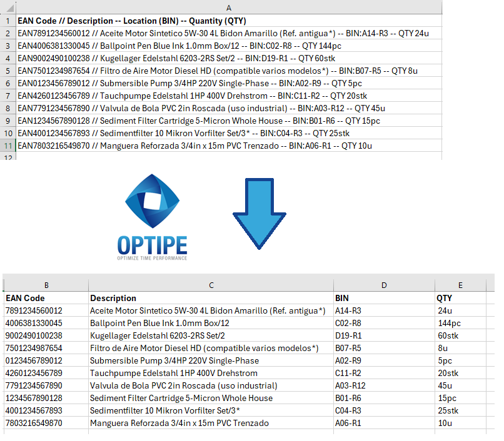Click description Valvula de Bola PVC in column C
This screenshot has height=441, width=504.
(211, 386)
